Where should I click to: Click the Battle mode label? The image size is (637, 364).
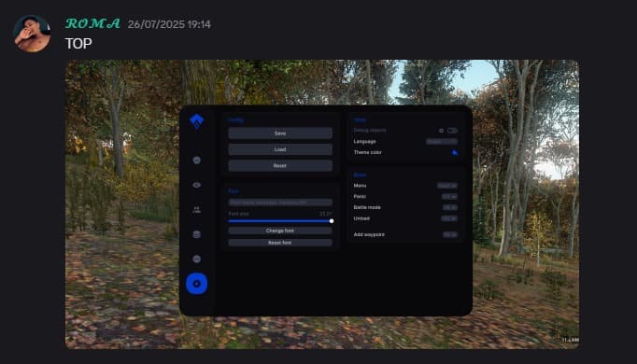[x=367, y=207]
